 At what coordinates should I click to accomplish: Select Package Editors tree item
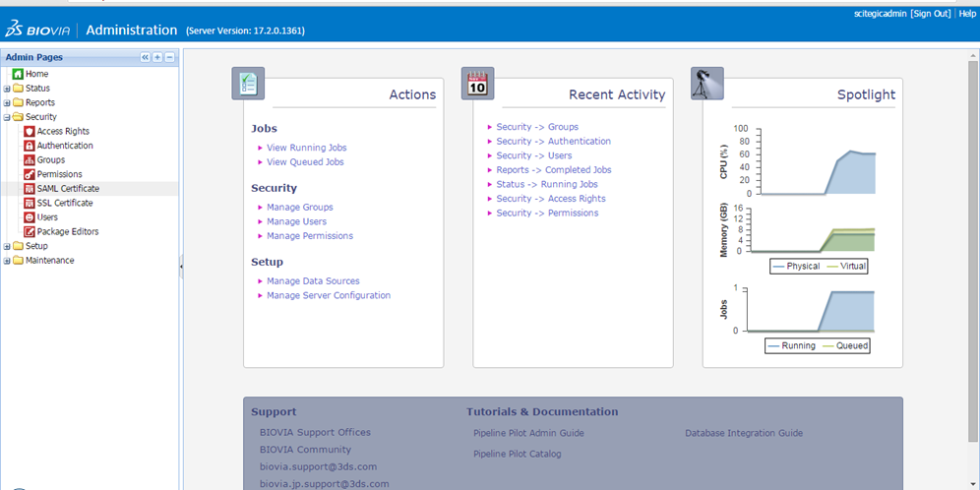pos(68,232)
